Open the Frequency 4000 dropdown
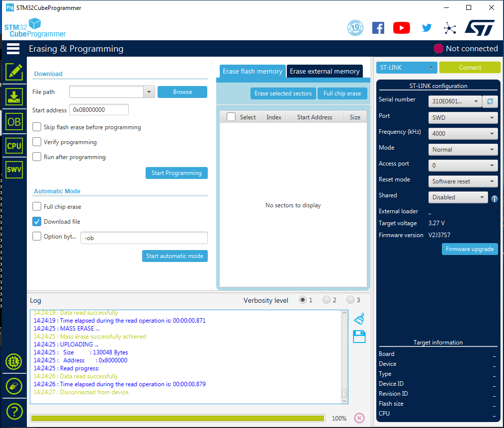This screenshot has height=428, width=504. (463, 133)
